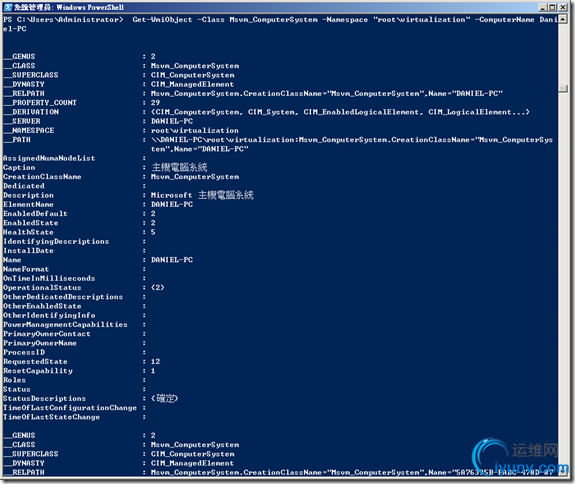Click the first CIM_ManagedElement dynasty value
Screen dimensions: 575x484
click(193, 84)
